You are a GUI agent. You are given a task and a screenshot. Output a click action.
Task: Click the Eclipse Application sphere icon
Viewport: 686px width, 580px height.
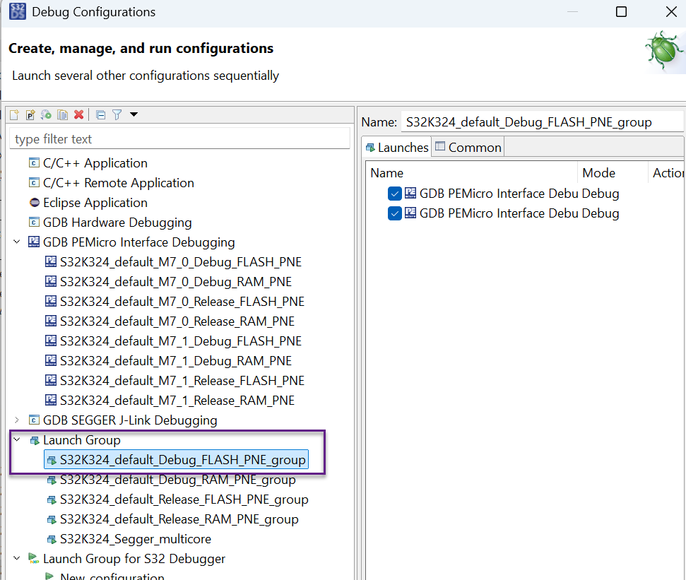point(34,203)
